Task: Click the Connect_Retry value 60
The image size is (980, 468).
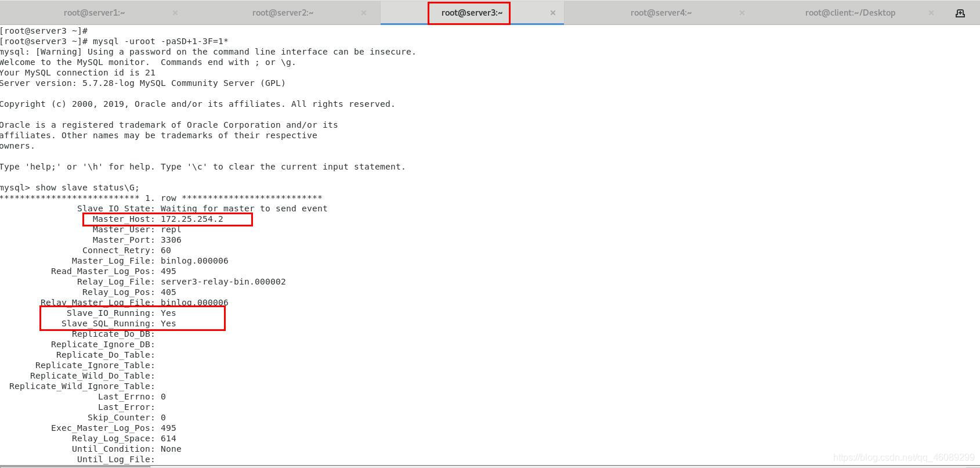Action: point(166,250)
